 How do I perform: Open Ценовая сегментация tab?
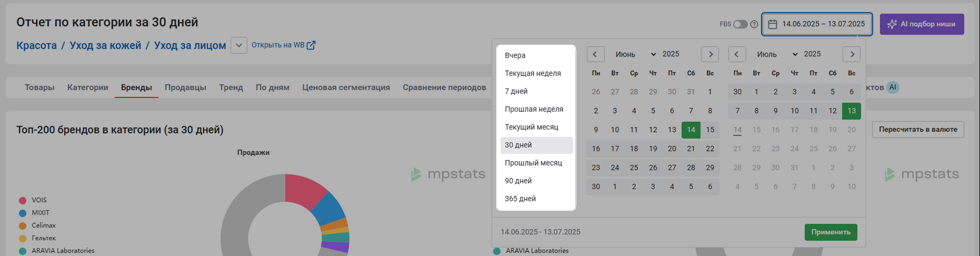[346, 88]
